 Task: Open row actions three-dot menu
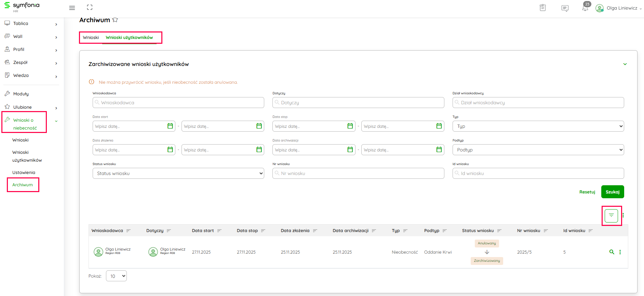click(620, 252)
